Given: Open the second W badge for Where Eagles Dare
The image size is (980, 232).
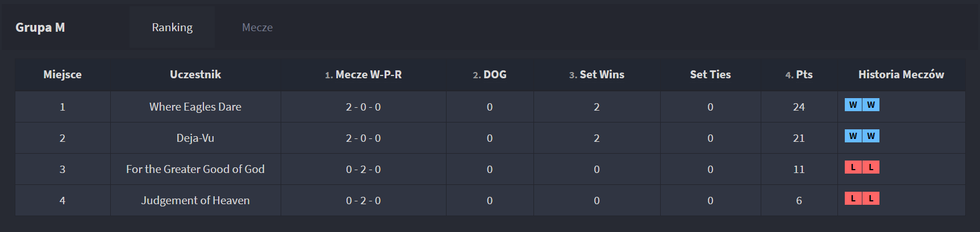Looking at the screenshot, I should [x=871, y=105].
